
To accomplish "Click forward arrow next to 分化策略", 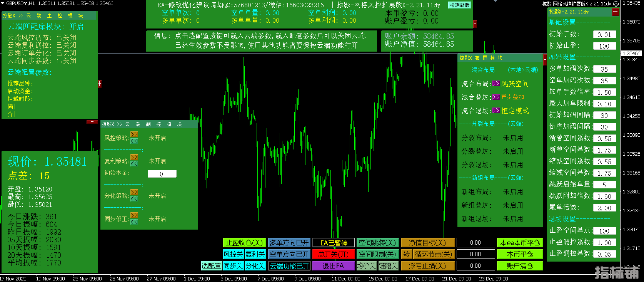I will pyautogui.click(x=134, y=192).
